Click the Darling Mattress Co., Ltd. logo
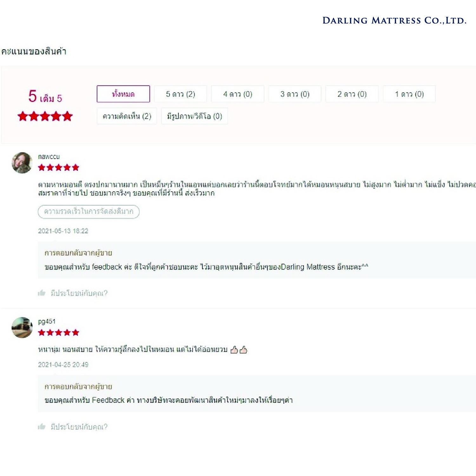The height and width of the screenshot is (476, 476). point(394,21)
